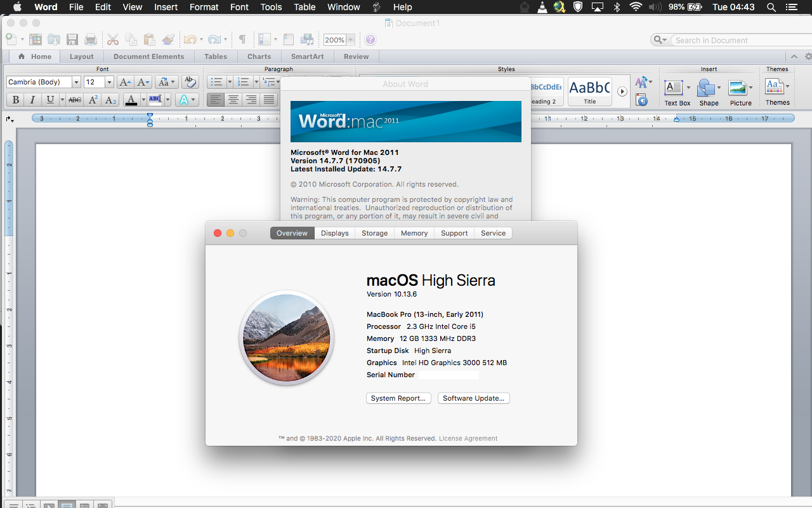The height and width of the screenshot is (508, 812).
Task: Click the Cut scissors icon
Action: click(113, 39)
